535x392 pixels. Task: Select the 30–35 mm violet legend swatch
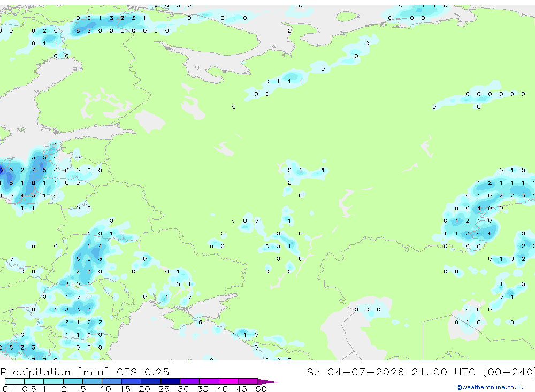click(190, 381)
